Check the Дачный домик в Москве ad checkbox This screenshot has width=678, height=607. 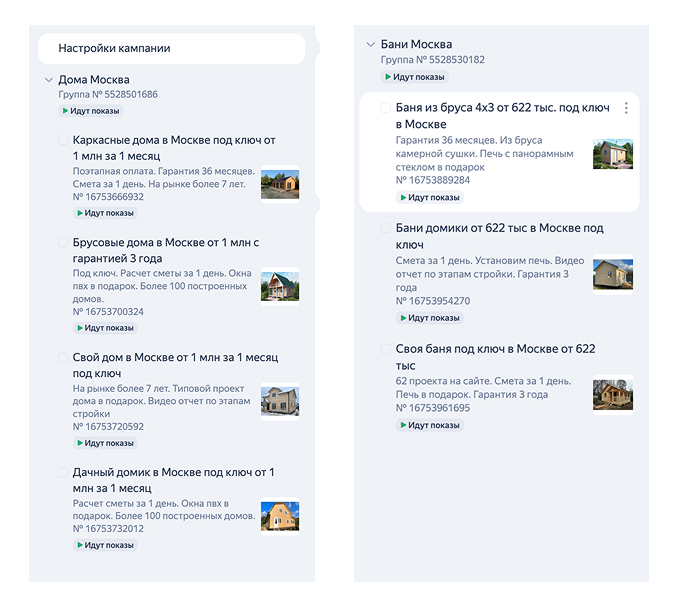pyautogui.click(x=63, y=472)
